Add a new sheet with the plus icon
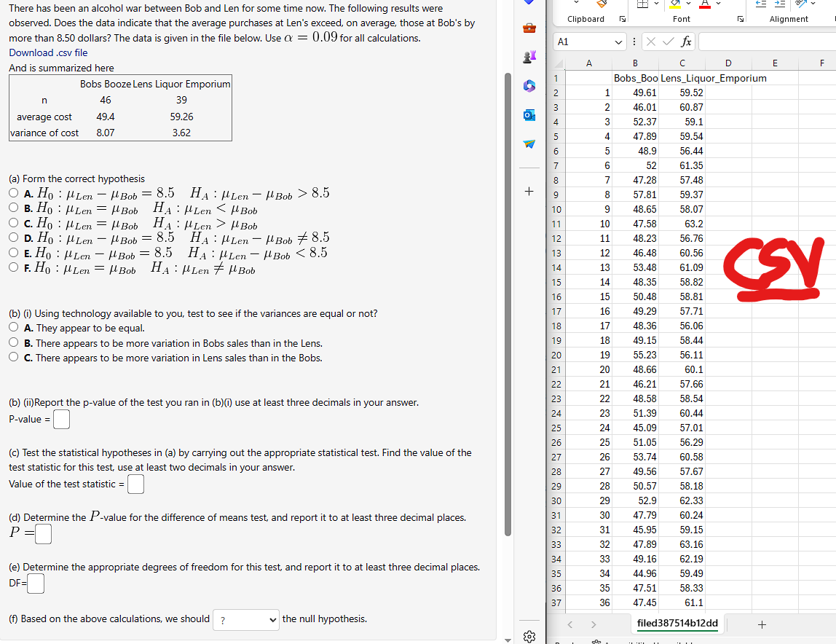Screen dimensions: 836x644 coord(762,624)
